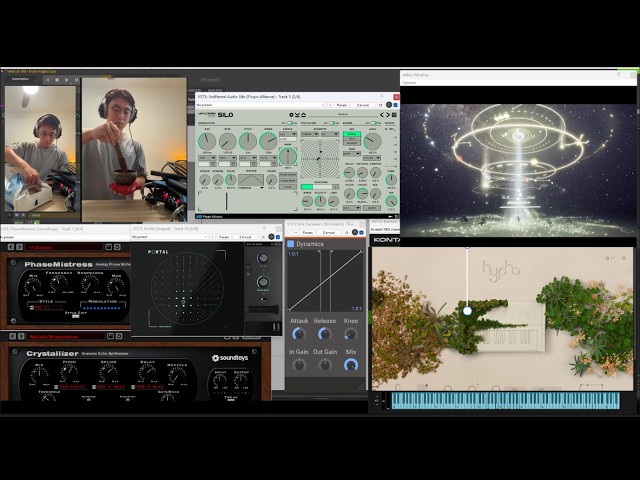The image size is (640, 480).
Task: Click the load preset upload icon in Silo
Action: point(303,115)
